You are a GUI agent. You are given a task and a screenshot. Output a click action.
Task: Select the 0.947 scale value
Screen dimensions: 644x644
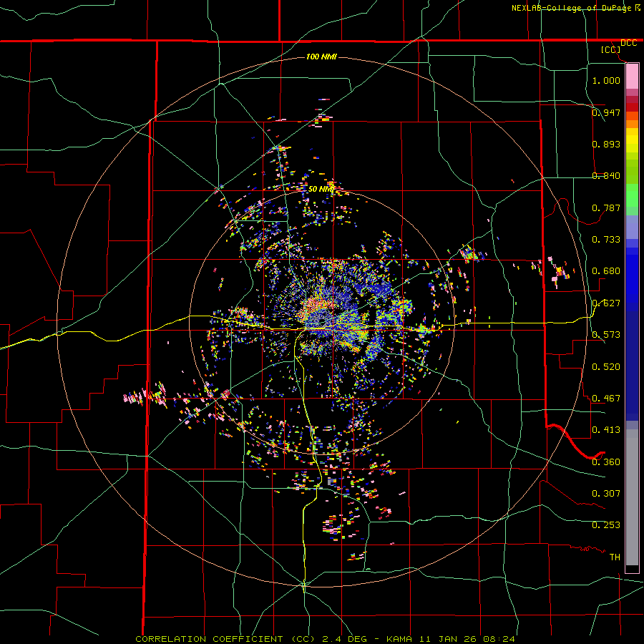click(x=606, y=112)
